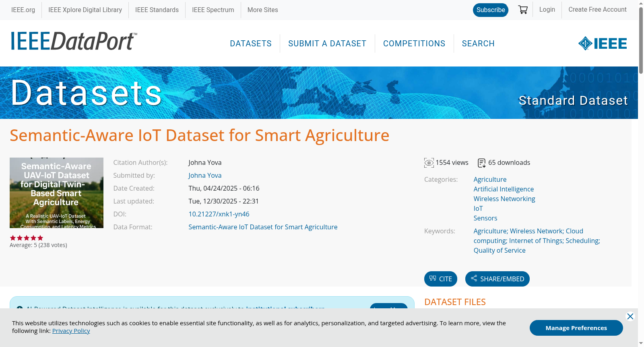Viewport: 644px width, 347px height.
Task: Expand the More Sites menu
Action: [x=262, y=10]
